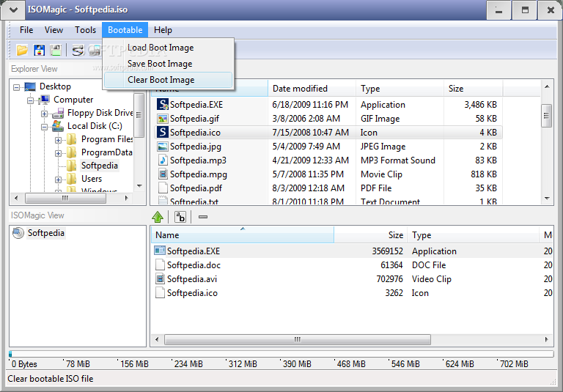Click the Softpedia.ico 'S' file icon

click(163, 133)
